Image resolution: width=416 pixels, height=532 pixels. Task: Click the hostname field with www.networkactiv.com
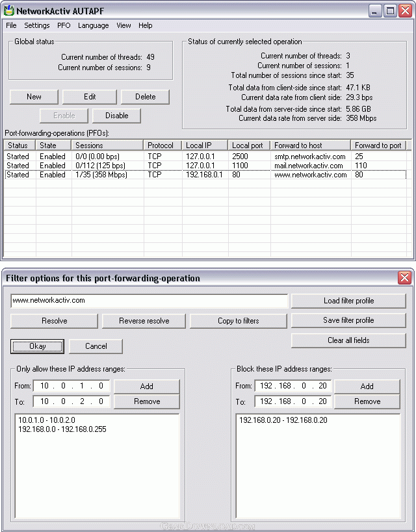pos(149,301)
